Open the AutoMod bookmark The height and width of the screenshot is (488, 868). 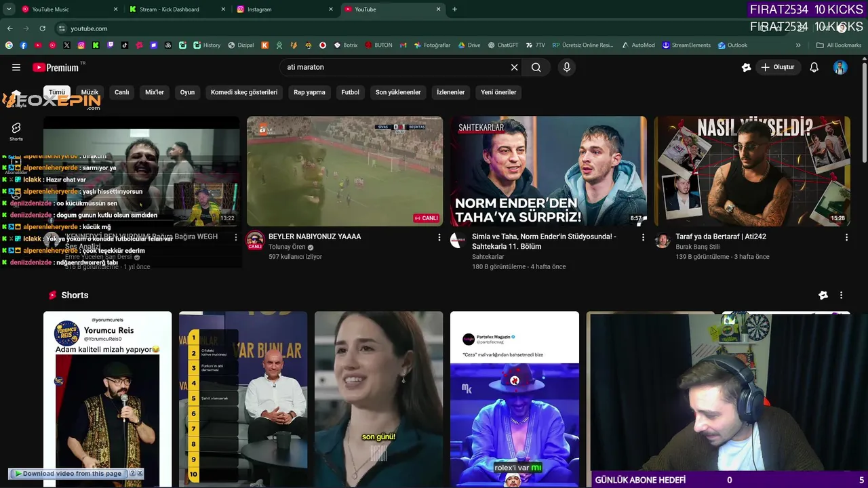pos(638,45)
